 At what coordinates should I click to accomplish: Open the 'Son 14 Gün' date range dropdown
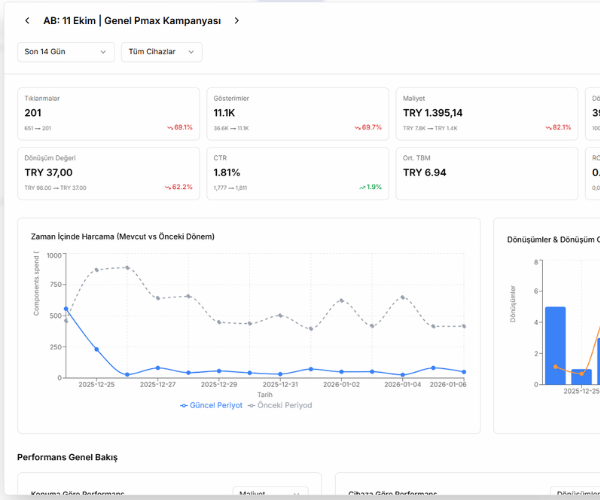[66, 52]
